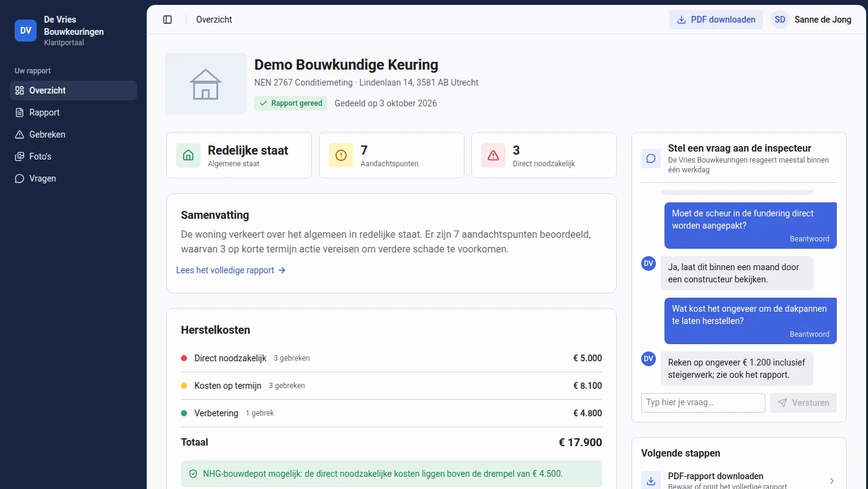
Task: Open the Overzicht sidebar item
Action: click(73, 90)
